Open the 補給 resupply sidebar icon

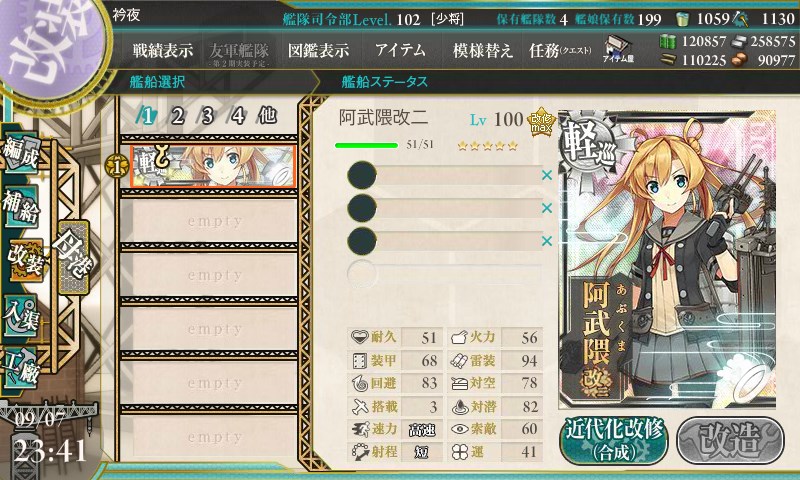point(20,206)
